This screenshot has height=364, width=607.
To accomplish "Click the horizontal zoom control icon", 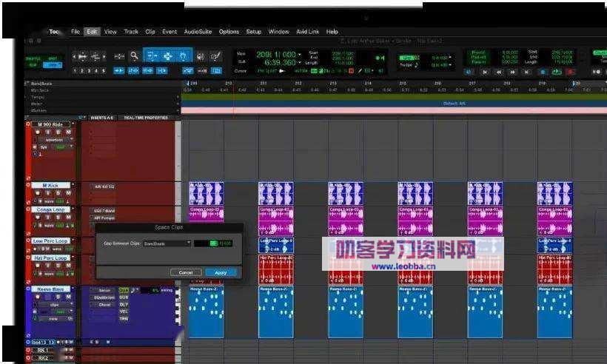I will click(x=82, y=56).
